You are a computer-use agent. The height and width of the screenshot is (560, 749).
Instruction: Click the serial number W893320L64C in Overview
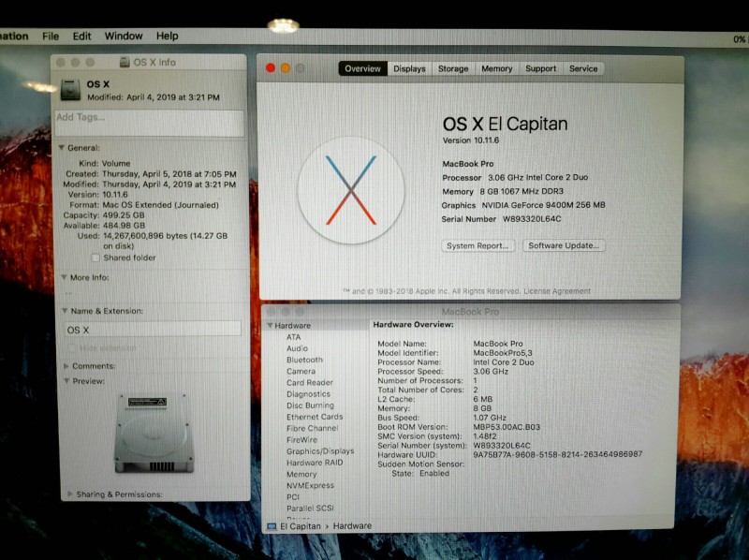coord(532,219)
